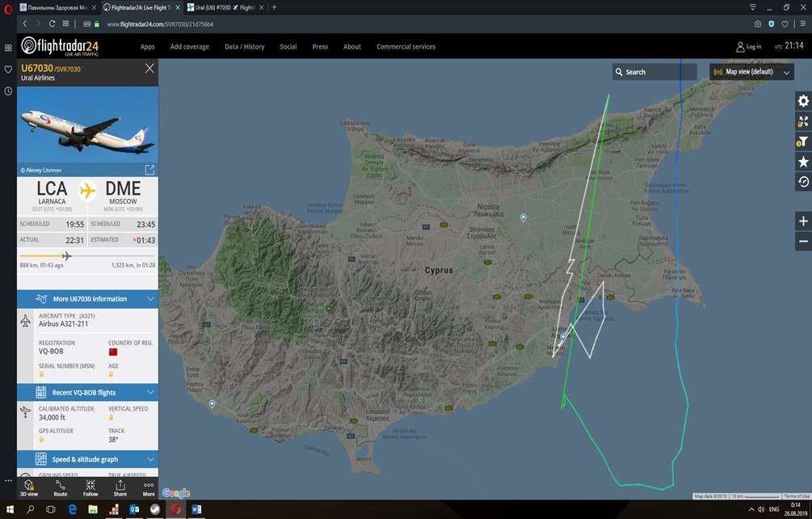Show the flight Route
Screen dimensions: 812x519
click(x=60, y=487)
